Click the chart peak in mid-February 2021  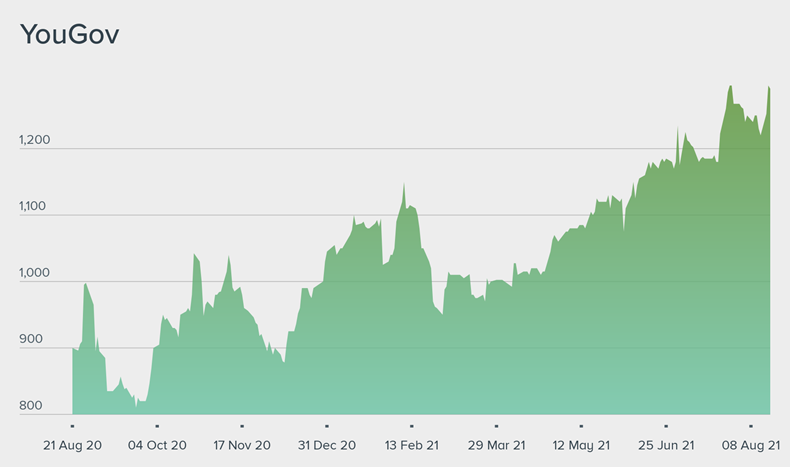pos(404,184)
